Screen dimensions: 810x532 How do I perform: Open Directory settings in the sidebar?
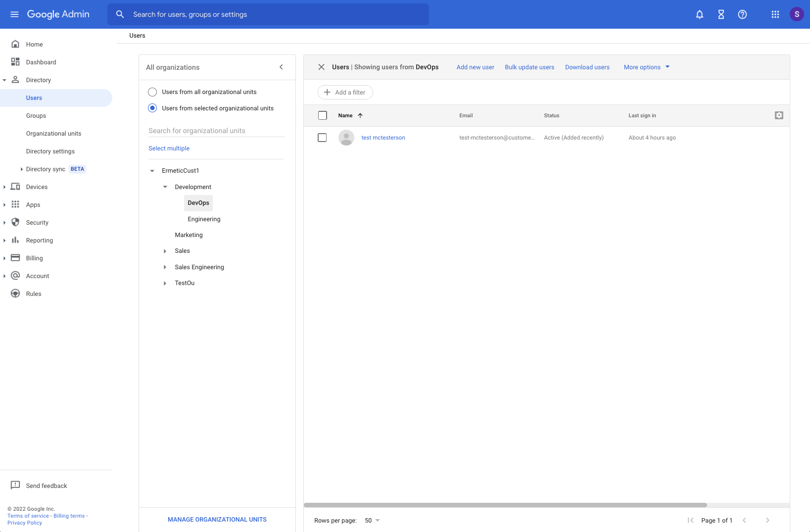[50, 151]
